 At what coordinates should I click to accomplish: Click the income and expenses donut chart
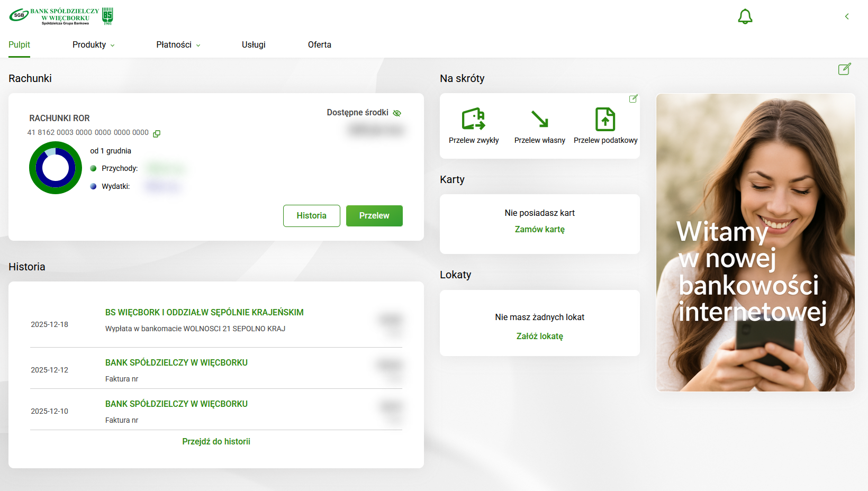pos(56,168)
